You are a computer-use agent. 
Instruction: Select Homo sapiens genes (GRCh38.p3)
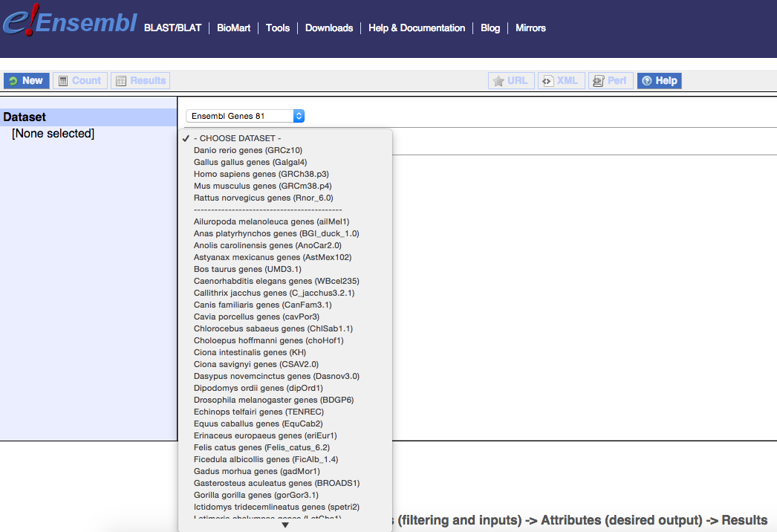[261, 174]
